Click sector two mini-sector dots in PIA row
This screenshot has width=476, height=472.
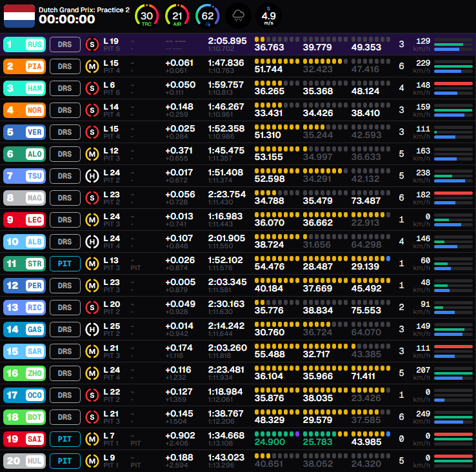pyautogui.click(x=325, y=61)
